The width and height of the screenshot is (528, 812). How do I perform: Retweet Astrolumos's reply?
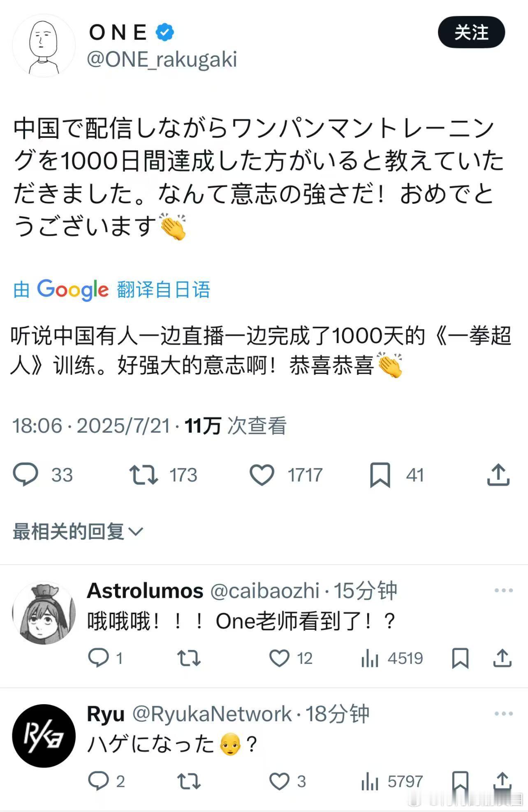[189, 658]
